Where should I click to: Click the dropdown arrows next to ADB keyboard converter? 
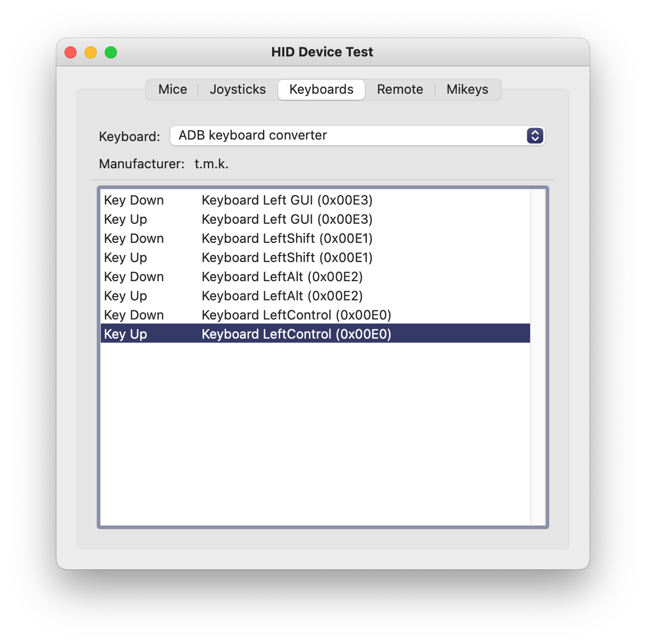[535, 136]
